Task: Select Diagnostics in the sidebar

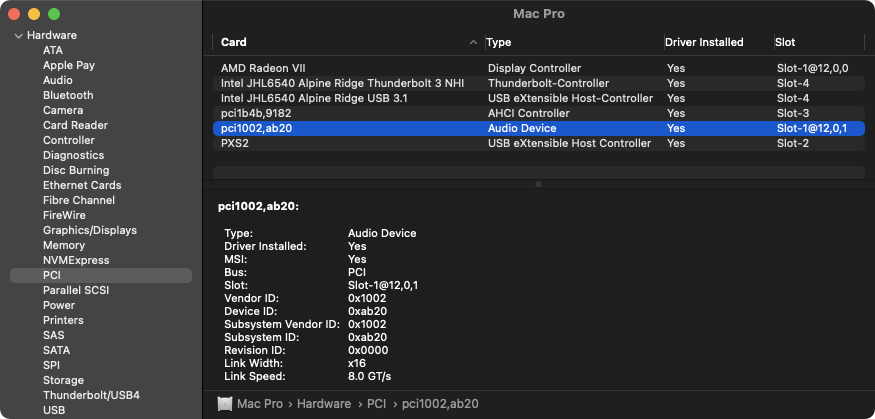Action: (x=73, y=156)
